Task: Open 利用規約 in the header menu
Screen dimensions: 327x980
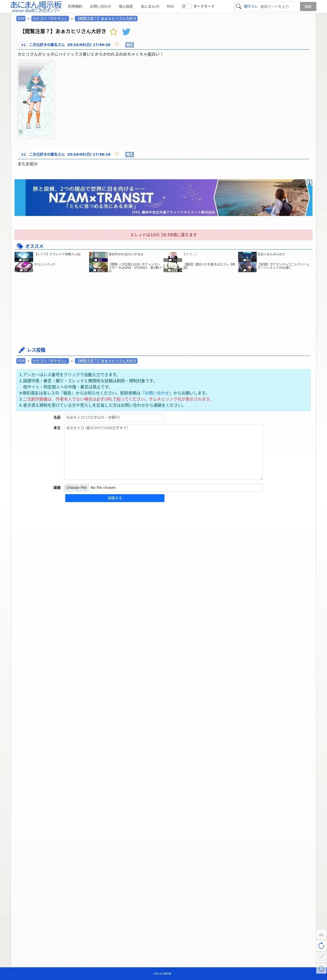Action: tap(75, 6)
